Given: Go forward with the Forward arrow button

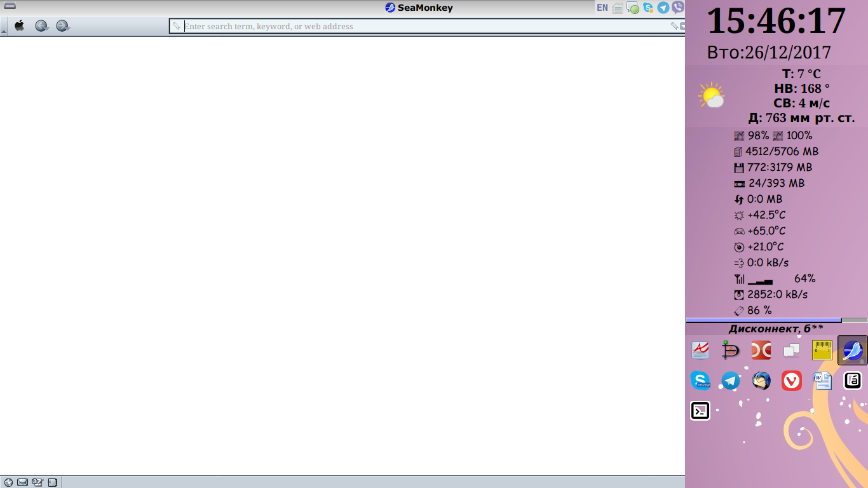Looking at the screenshot, I should (x=63, y=26).
